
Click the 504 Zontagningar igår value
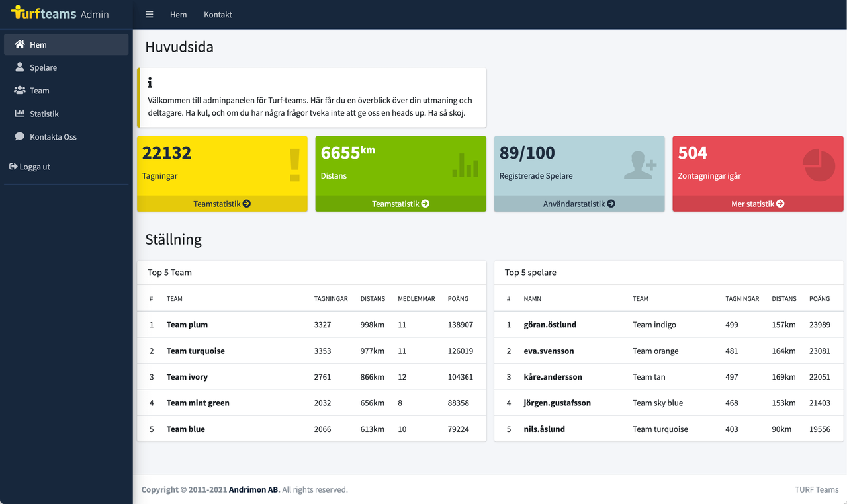coord(693,153)
